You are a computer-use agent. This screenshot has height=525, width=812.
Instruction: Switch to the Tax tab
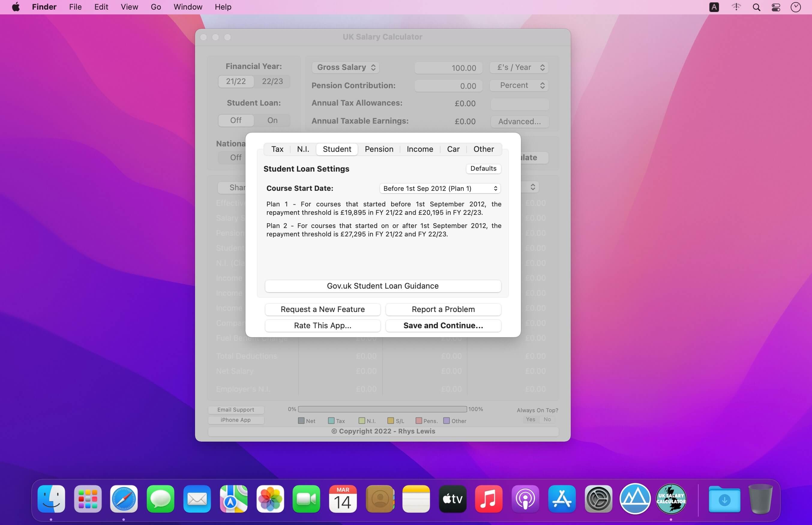[277, 149]
